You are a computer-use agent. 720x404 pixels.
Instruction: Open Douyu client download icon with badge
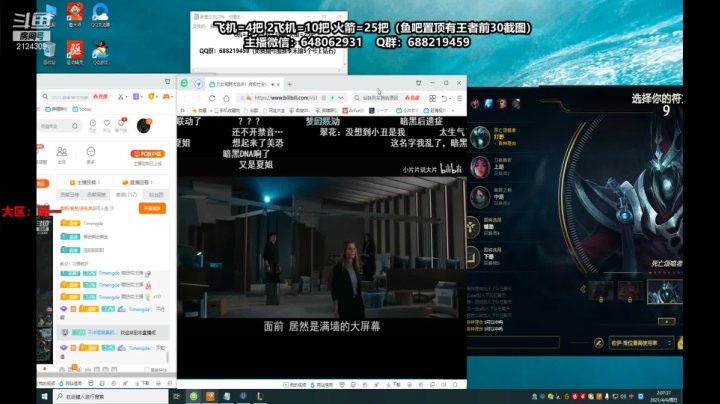click(121, 123)
